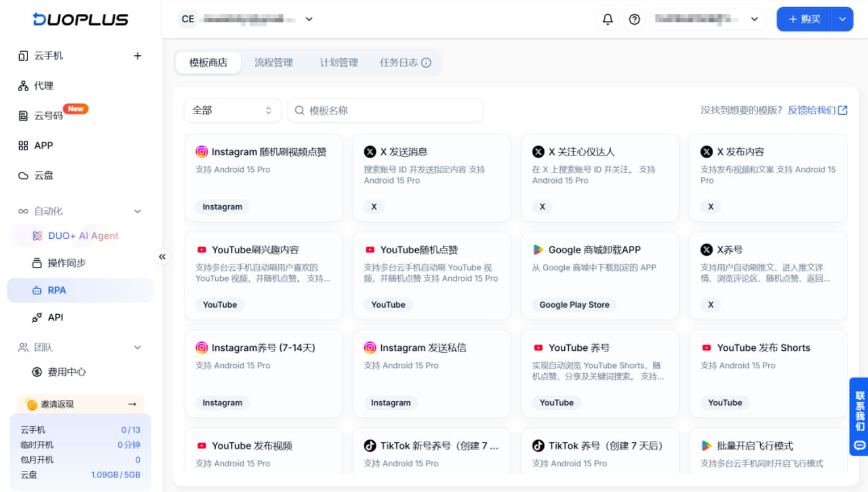
Task: Click the search magnifier icon
Action: 300,110
